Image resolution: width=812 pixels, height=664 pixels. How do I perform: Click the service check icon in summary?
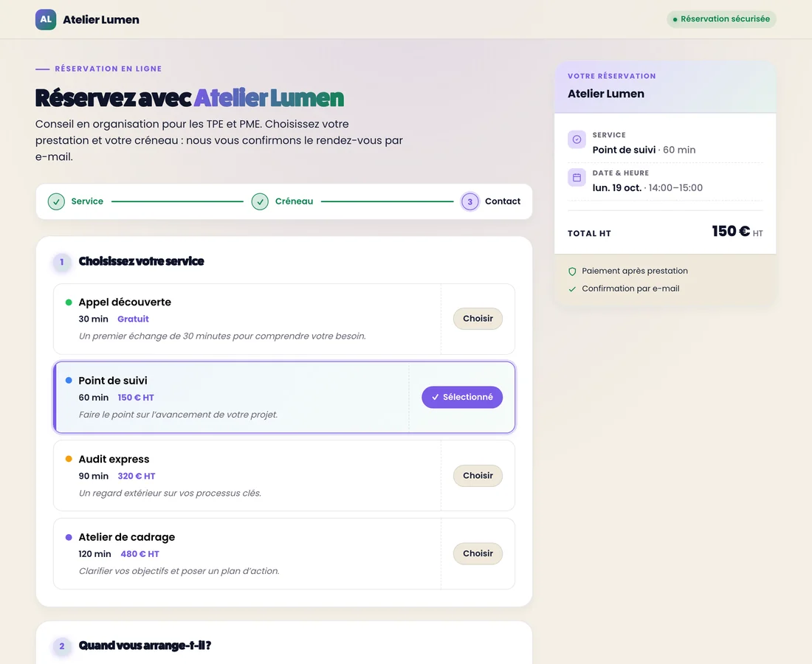(577, 139)
